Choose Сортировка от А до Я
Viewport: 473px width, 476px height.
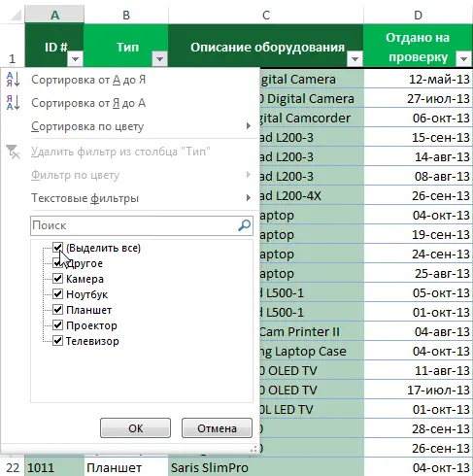pyautogui.click(x=130, y=80)
